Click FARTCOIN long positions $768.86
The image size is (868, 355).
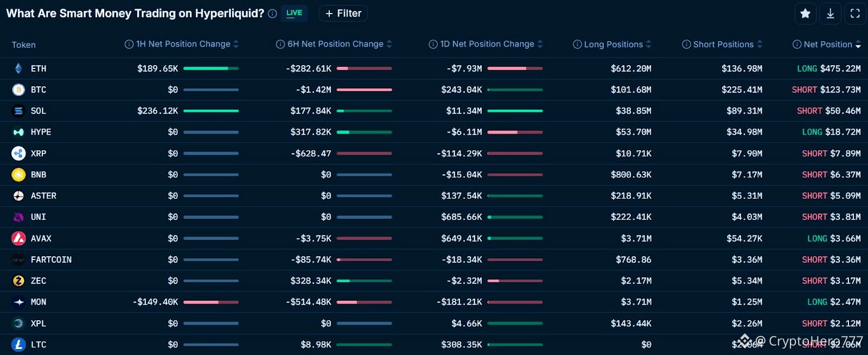click(x=634, y=260)
